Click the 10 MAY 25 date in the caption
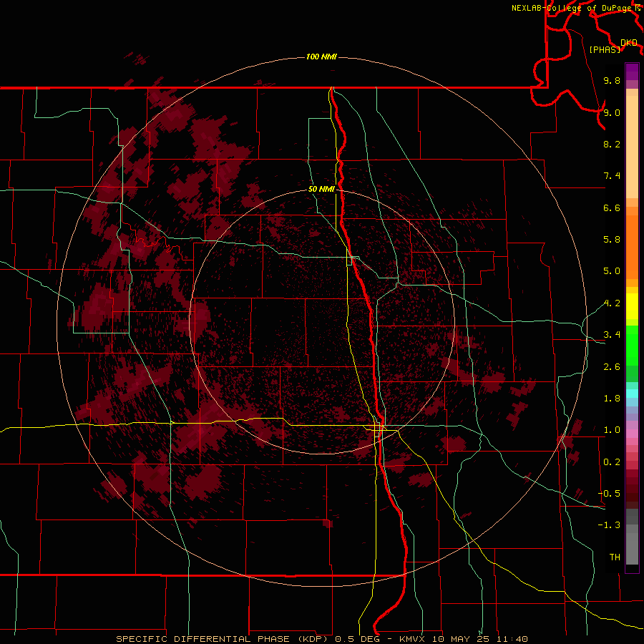644x644 pixels. coord(459,639)
